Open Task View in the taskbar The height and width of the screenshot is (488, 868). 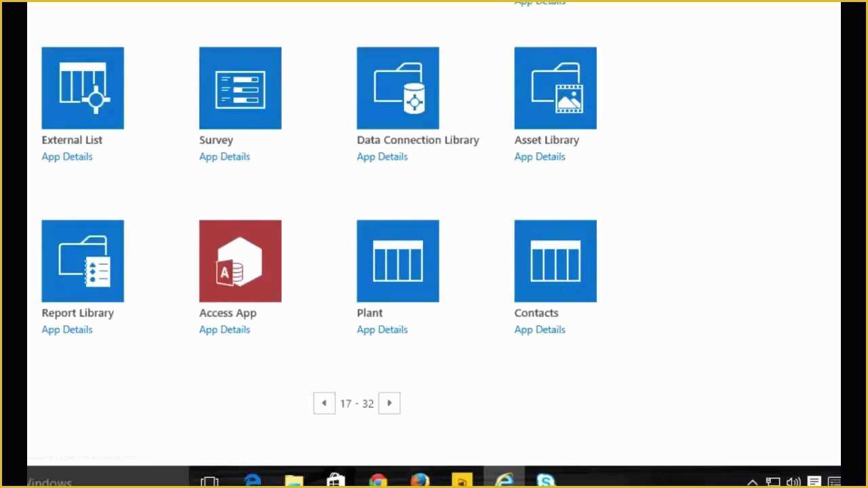pos(210,481)
